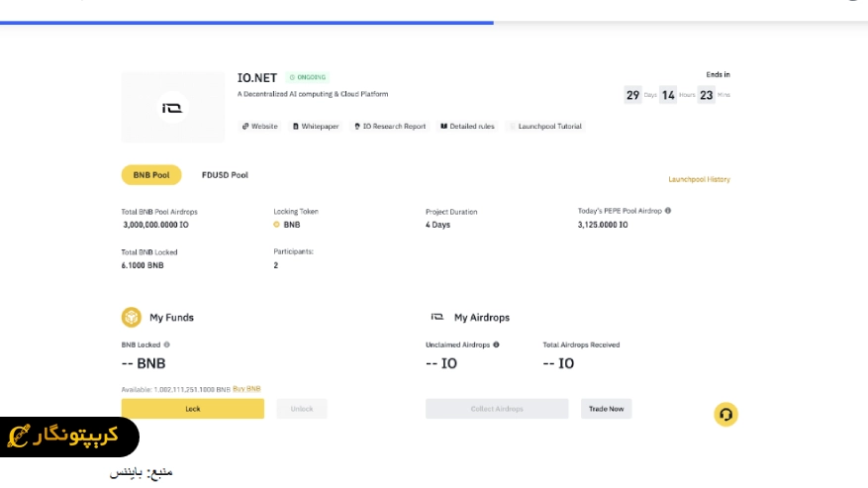Click the My Funds BNB cube icon
868x488 pixels.
pyautogui.click(x=132, y=318)
